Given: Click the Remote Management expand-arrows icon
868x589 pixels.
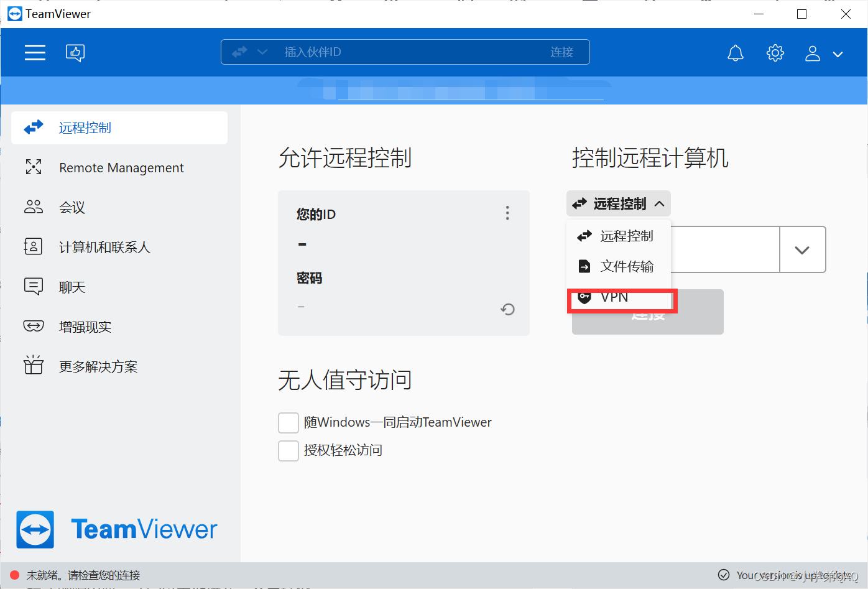Looking at the screenshot, I should [34, 167].
